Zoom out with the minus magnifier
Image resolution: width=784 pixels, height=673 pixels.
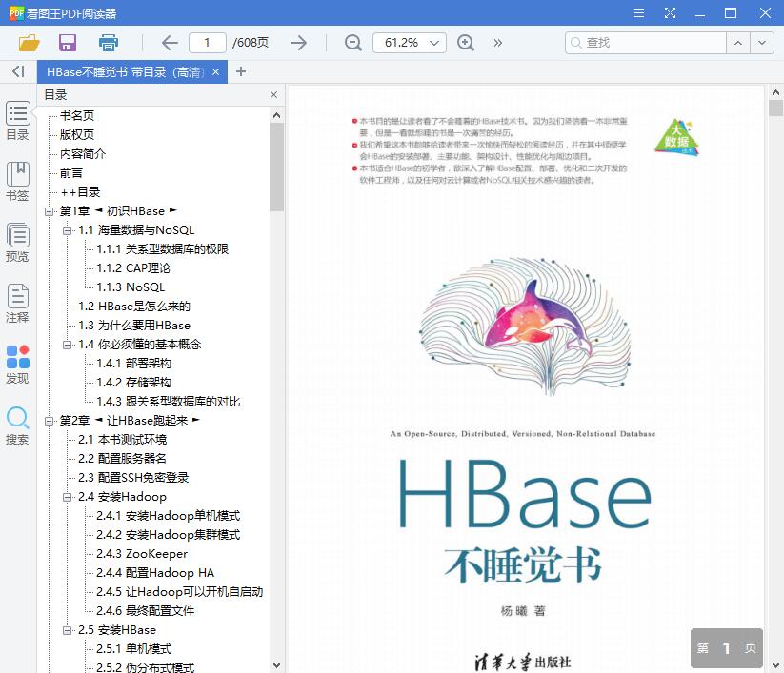(353, 43)
